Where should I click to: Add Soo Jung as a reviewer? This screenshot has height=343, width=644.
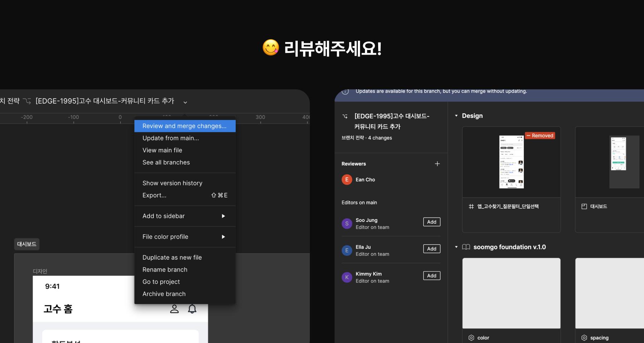(x=431, y=222)
